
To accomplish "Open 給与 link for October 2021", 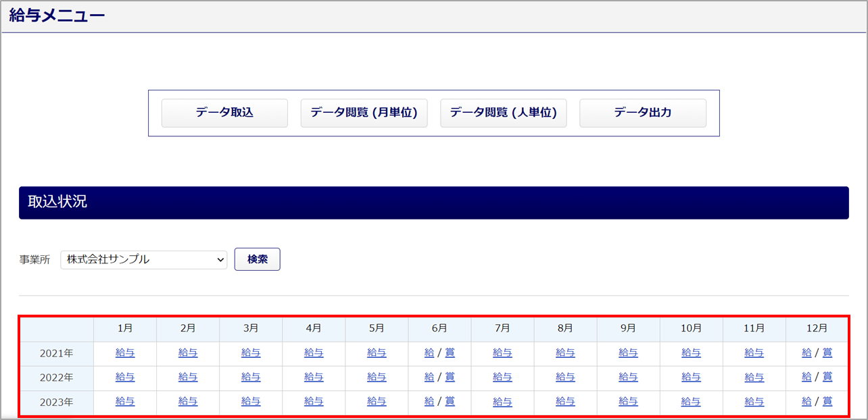I will pos(691,352).
